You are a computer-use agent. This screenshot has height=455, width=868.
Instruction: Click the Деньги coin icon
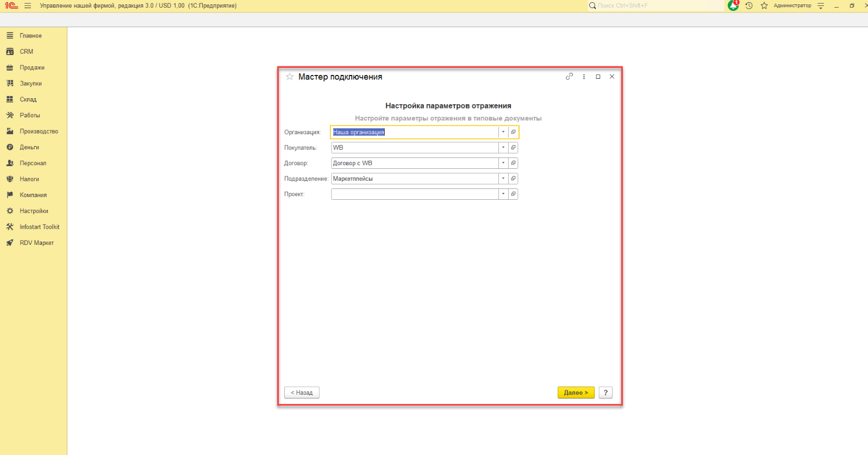[10, 147]
